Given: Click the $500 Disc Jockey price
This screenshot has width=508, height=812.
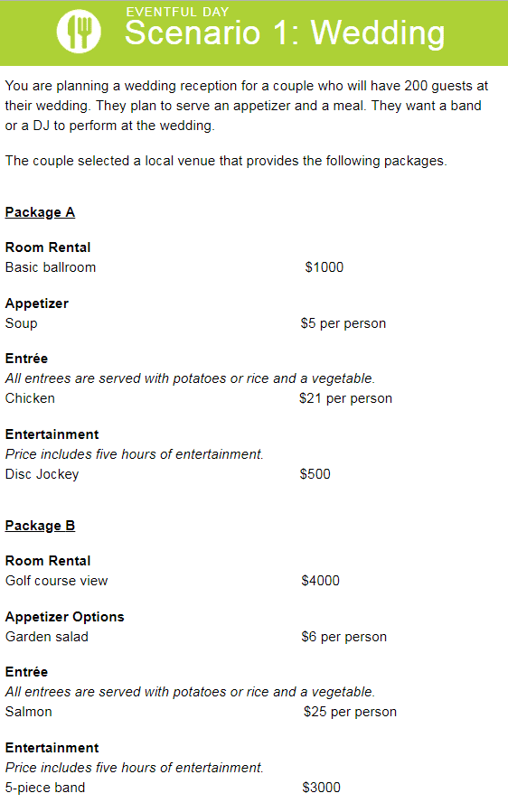Looking at the screenshot, I should point(315,474).
